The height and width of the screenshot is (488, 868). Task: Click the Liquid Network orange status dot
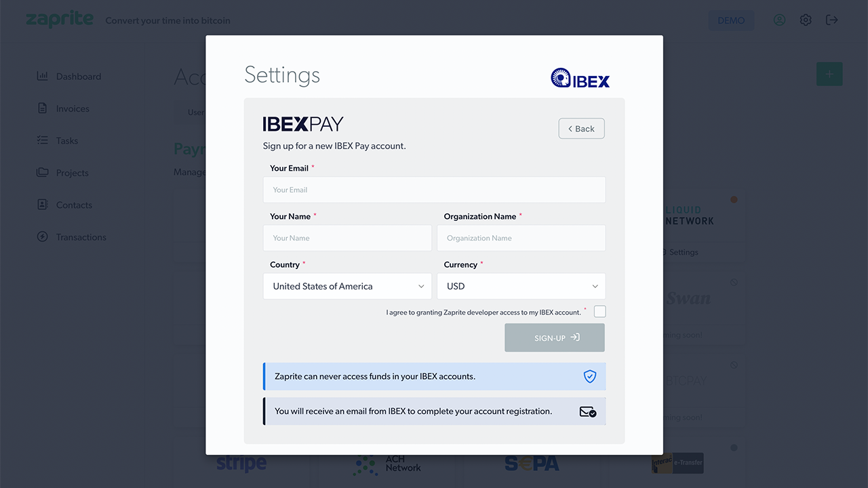coord(734,200)
